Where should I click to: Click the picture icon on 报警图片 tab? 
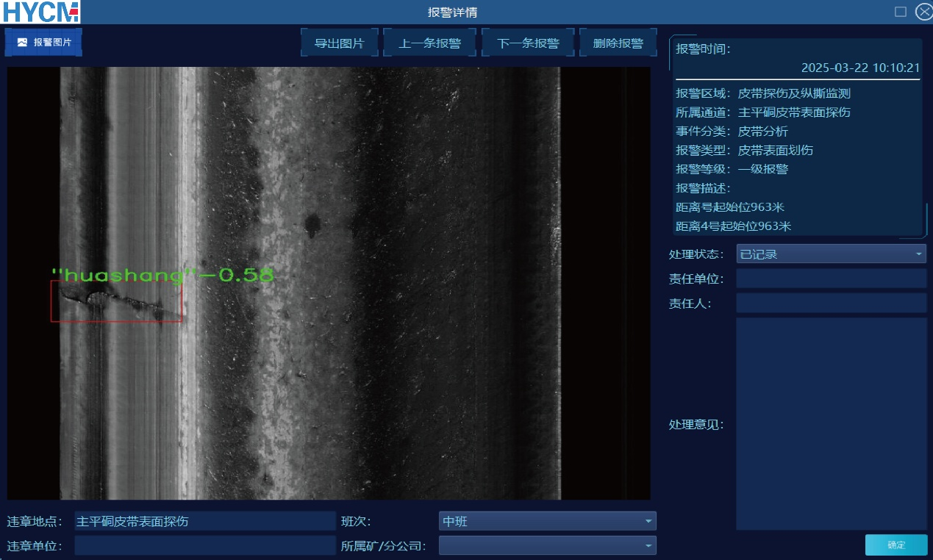(x=22, y=43)
